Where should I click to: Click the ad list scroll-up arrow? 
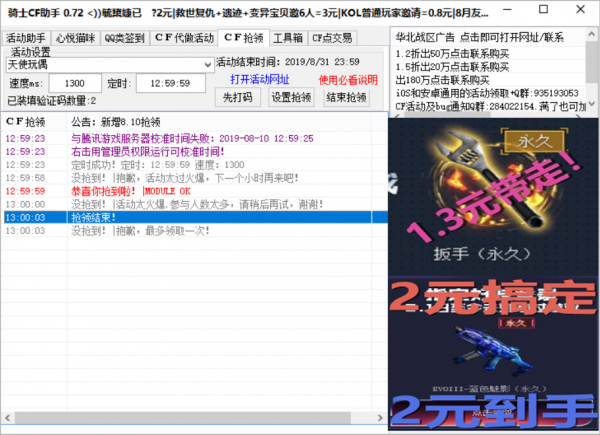[592, 34]
